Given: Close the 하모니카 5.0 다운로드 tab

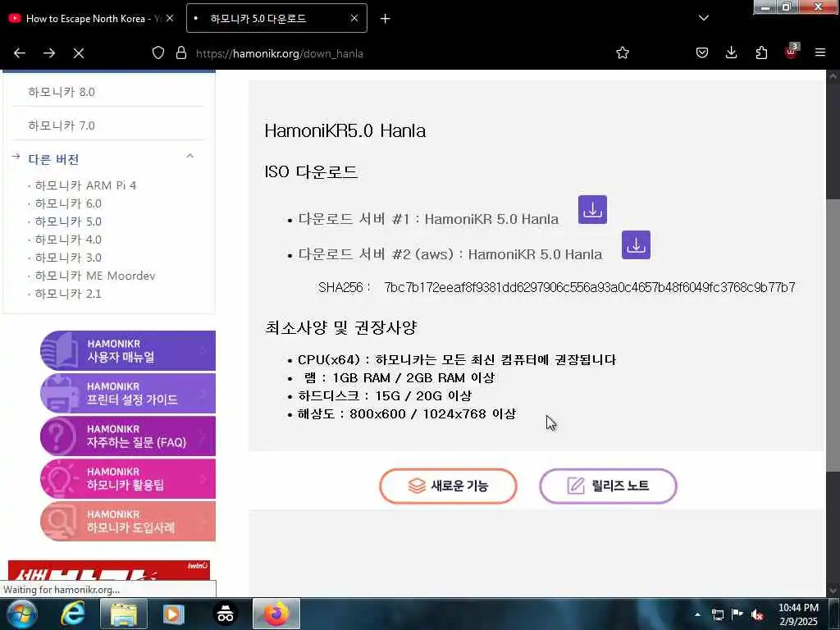Looking at the screenshot, I should (354, 18).
